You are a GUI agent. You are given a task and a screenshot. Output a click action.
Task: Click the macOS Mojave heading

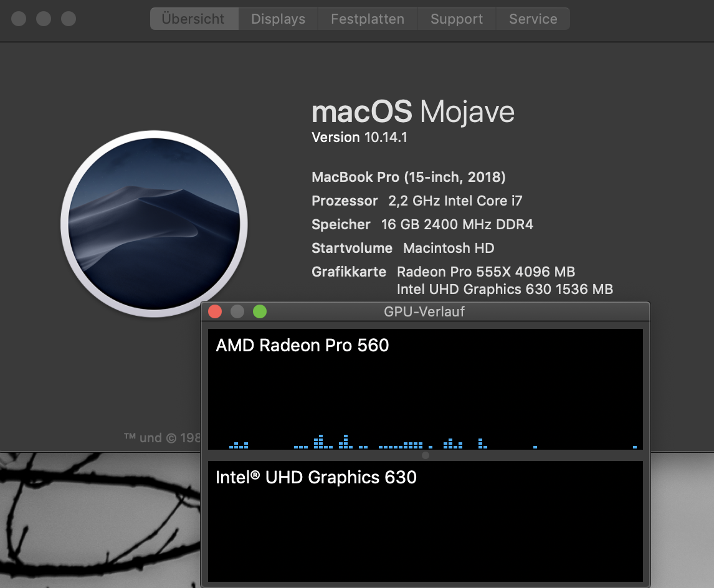413,111
